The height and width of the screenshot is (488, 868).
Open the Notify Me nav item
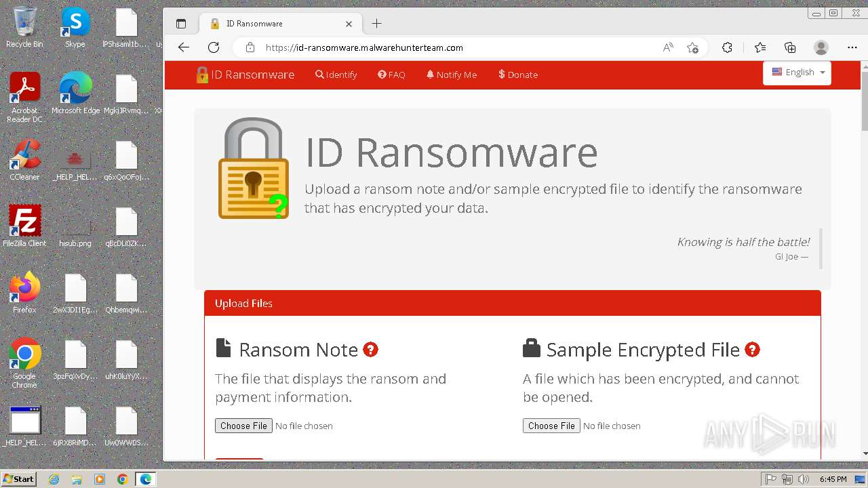point(452,75)
